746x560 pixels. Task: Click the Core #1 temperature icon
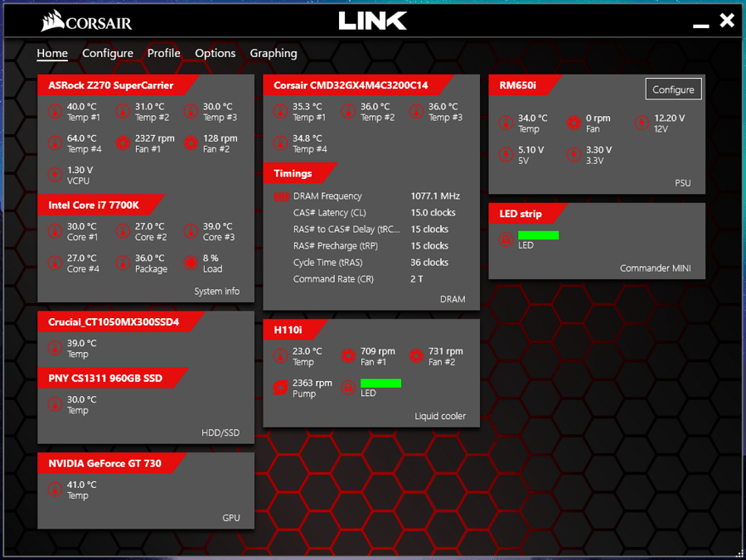point(56,231)
